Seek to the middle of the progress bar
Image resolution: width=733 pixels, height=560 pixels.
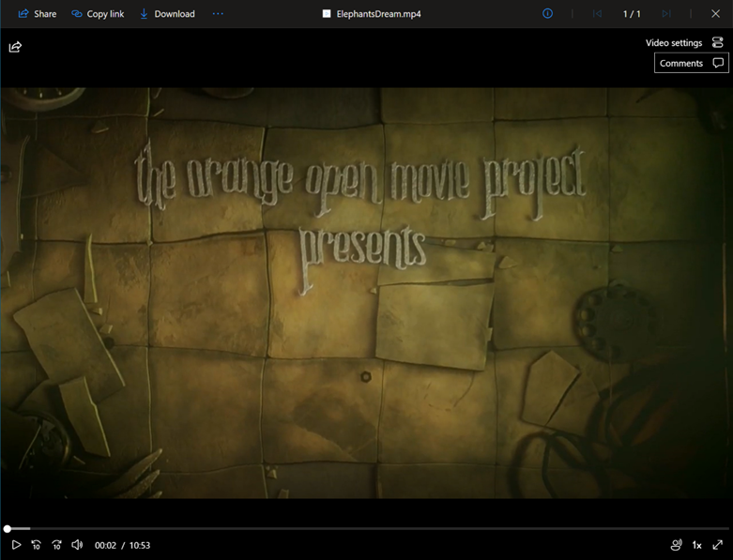(x=366, y=529)
